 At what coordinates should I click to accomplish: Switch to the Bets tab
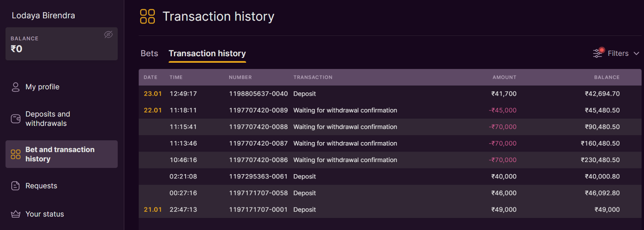click(149, 53)
